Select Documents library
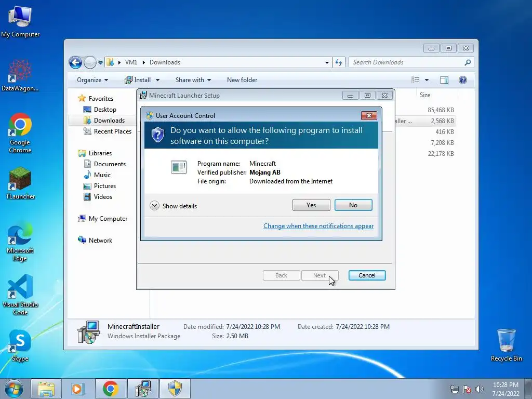The width and height of the screenshot is (532, 399). (x=104, y=164)
